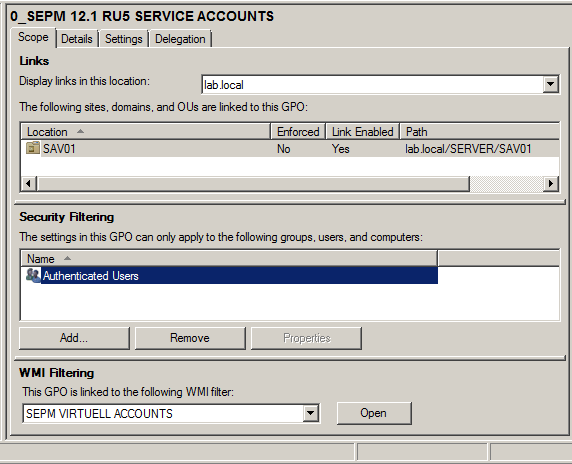Click the Enforced column header
The width and height of the screenshot is (572, 464).
point(298,132)
